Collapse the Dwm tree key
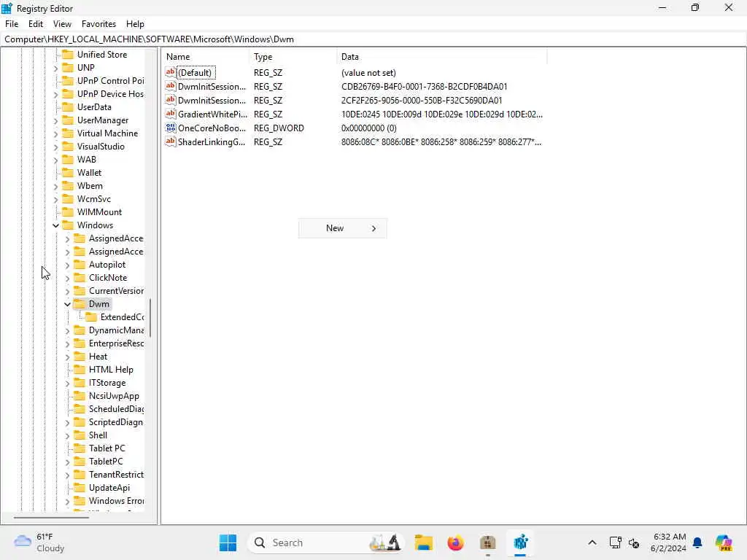 coord(67,304)
